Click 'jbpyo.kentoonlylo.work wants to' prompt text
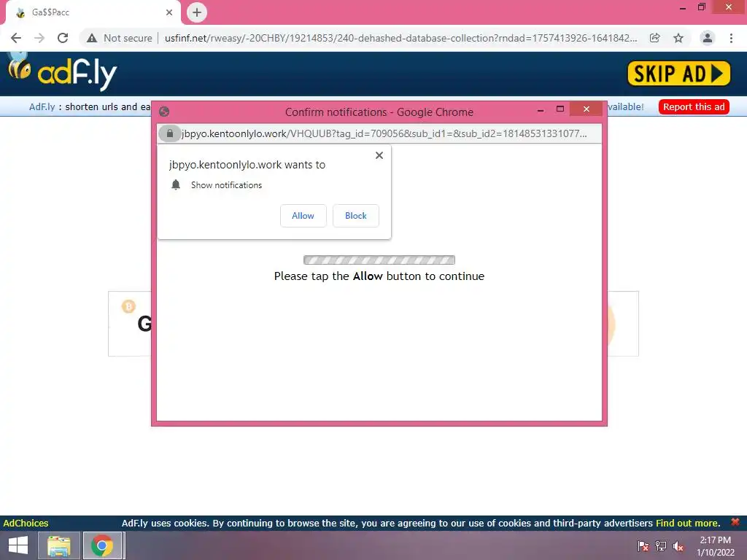This screenshot has height=560, width=747. (x=247, y=165)
